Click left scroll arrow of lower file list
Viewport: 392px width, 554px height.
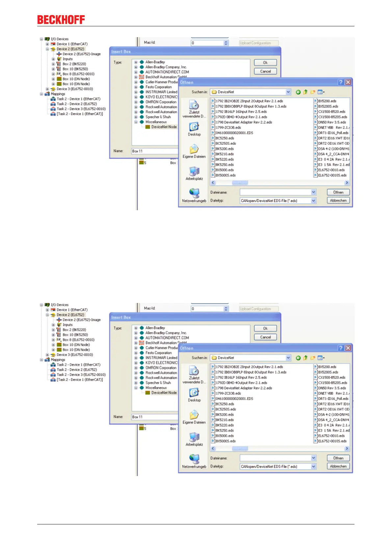[213, 448]
